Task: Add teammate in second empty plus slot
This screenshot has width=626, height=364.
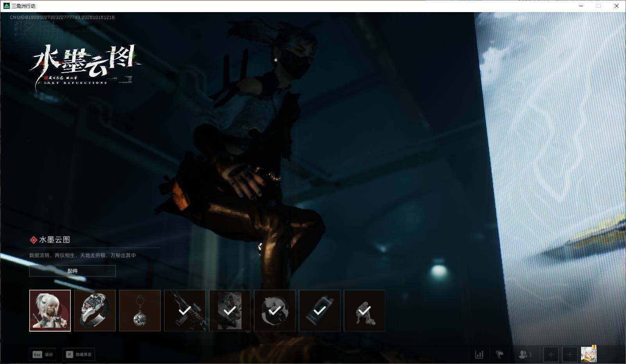Action: (x=570, y=354)
